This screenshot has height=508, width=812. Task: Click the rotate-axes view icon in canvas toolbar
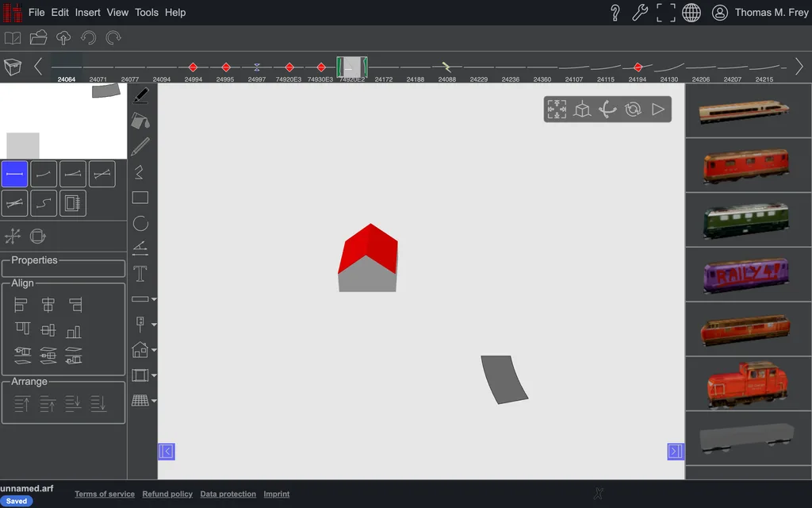click(607, 110)
